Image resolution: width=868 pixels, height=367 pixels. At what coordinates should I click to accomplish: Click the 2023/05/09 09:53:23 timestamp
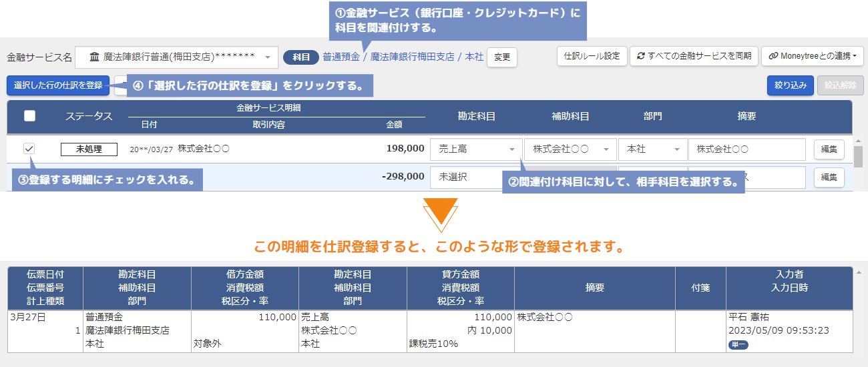(779, 330)
